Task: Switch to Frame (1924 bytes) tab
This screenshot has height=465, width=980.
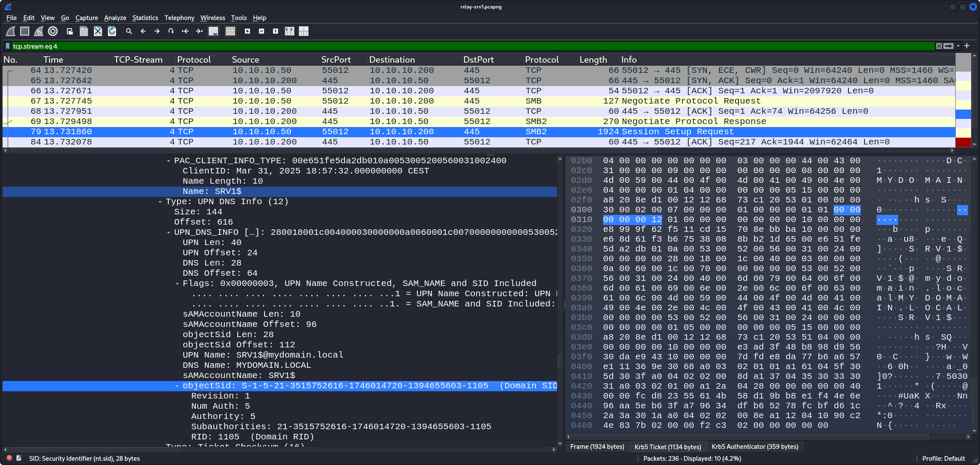Action: coord(597,446)
